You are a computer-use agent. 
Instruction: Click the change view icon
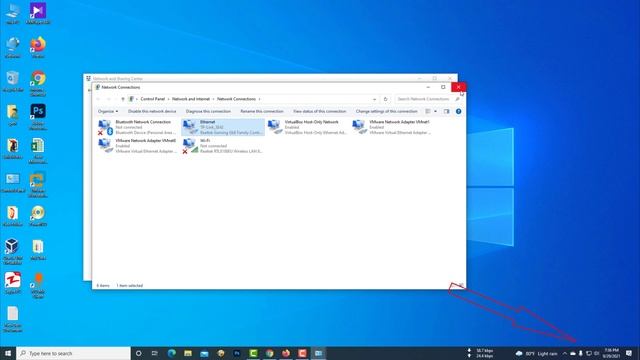428,111
